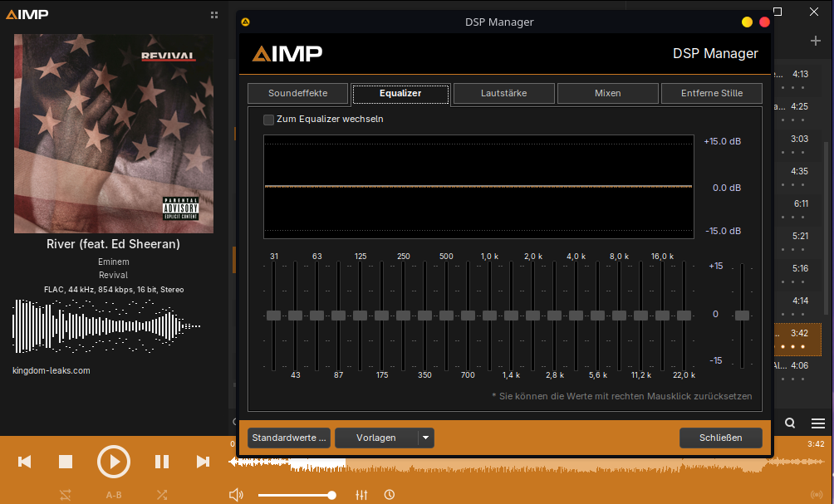Toggle shuffle playback icon

click(162, 495)
